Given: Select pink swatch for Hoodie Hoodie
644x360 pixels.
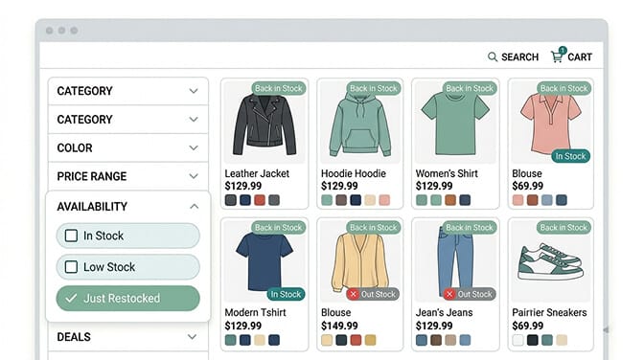Looking at the screenshot, I should [x=384, y=200].
